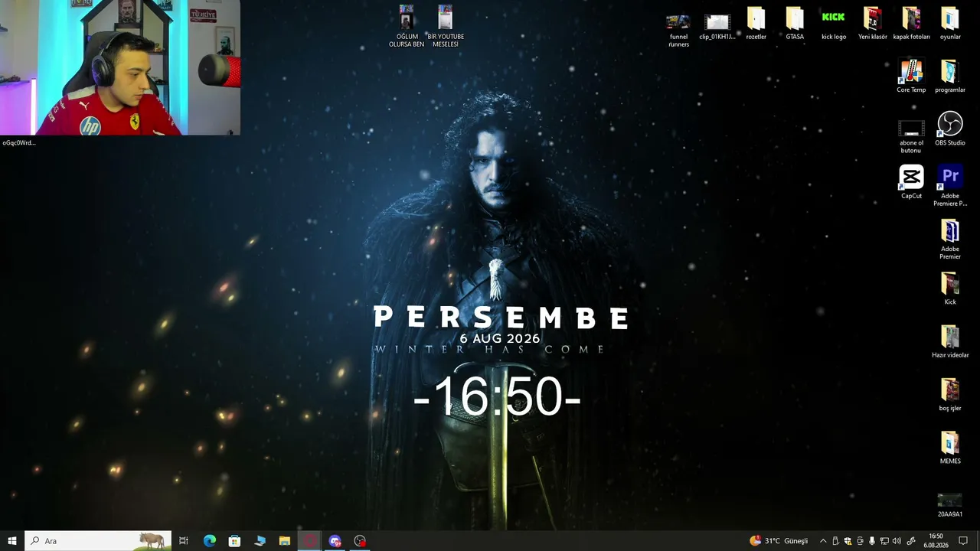980x551 pixels.
Task: Open the network tray icon
Action: pos(884,541)
